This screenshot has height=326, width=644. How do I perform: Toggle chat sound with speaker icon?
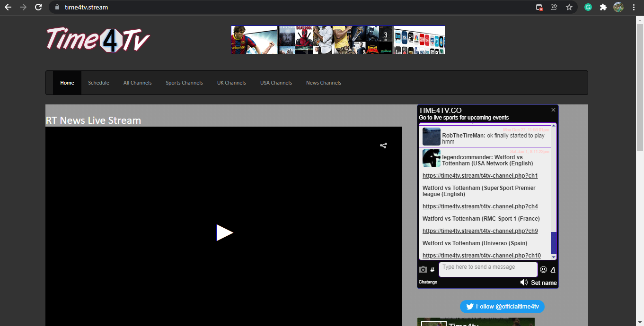point(524,283)
